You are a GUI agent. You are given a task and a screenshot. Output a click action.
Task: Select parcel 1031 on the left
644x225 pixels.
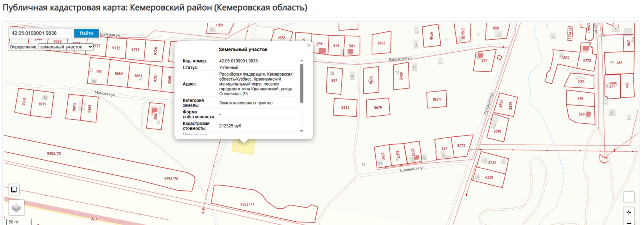tap(42, 104)
